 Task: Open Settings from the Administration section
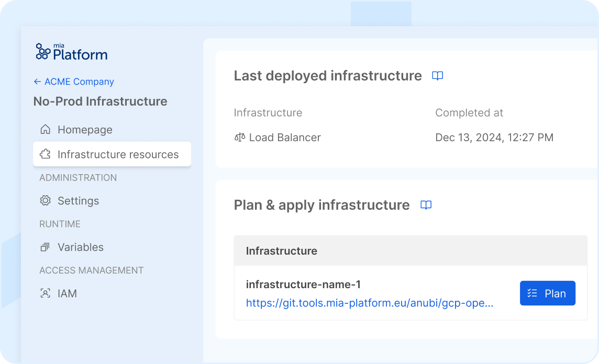78,200
